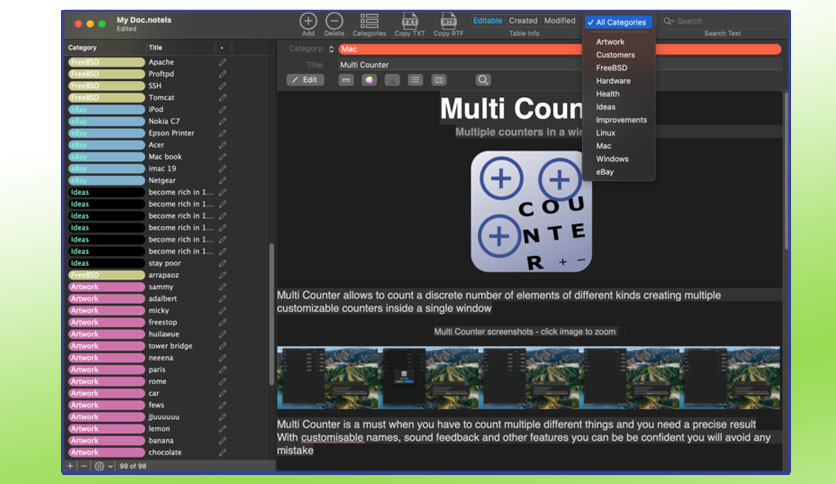This screenshot has height=484, width=836.
Task: Click the table/columns icon in editor toolbar
Action: [x=439, y=80]
